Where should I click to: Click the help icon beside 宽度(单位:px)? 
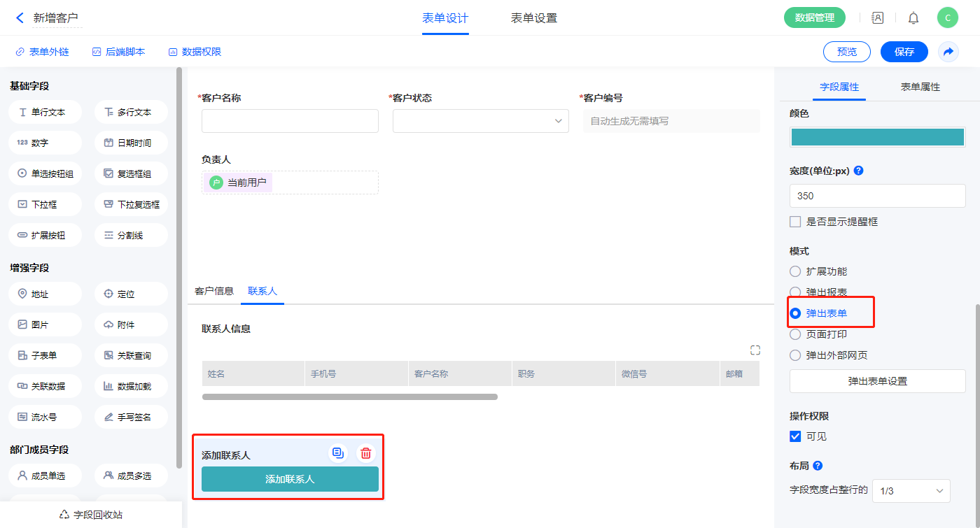859,171
